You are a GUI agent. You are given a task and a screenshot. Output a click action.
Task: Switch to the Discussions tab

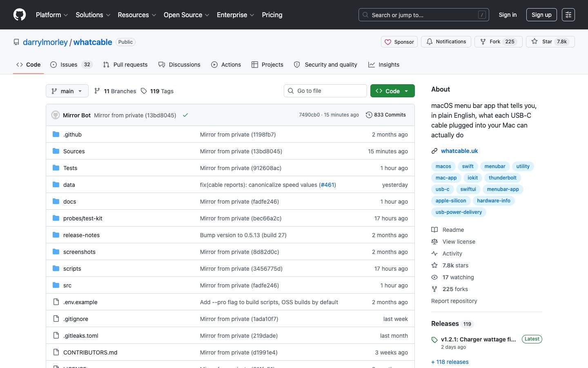click(x=179, y=65)
